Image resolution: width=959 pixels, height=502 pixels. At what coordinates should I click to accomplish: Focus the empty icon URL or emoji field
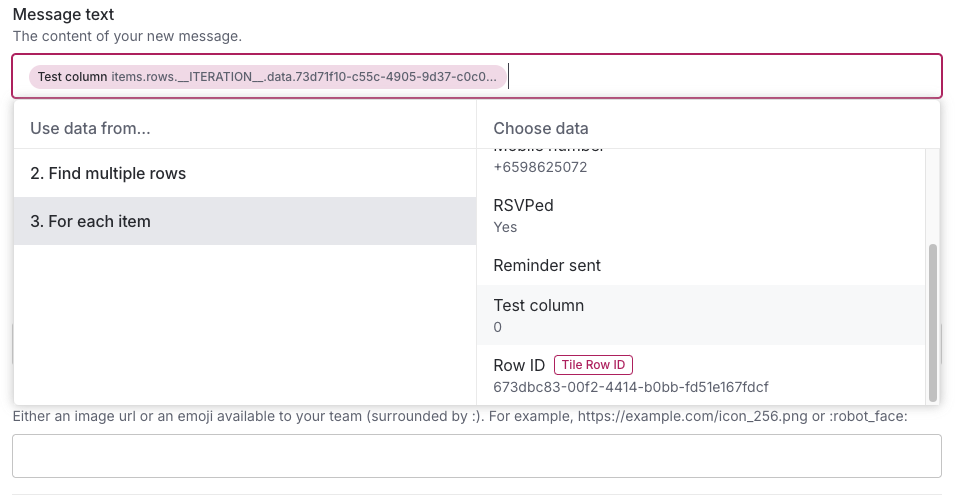[x=476, y=456]
